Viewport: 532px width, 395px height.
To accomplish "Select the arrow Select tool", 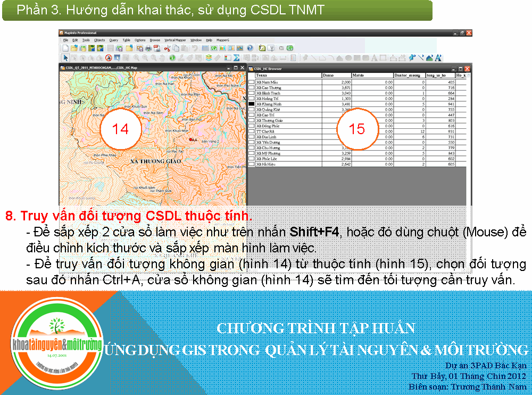I will pyautogui.click(x=65, y=58).
